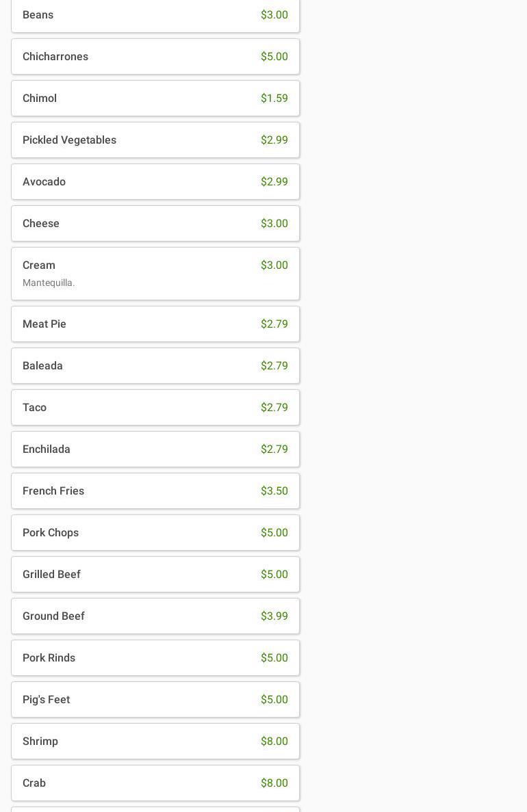Add Chicharrones for $5.00

pyautogui.click(x=155, y=57)
